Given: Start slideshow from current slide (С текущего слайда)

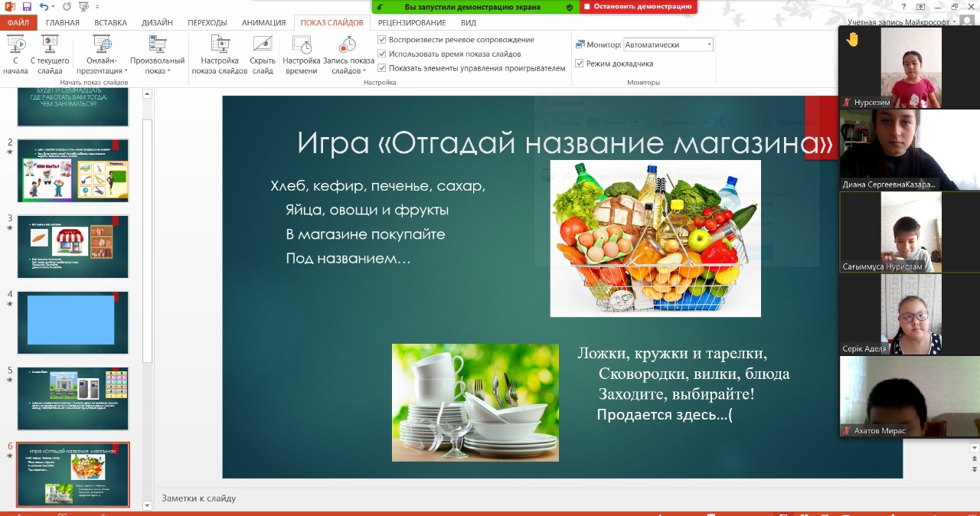Looking at the screenshot, I should point(50,54).
